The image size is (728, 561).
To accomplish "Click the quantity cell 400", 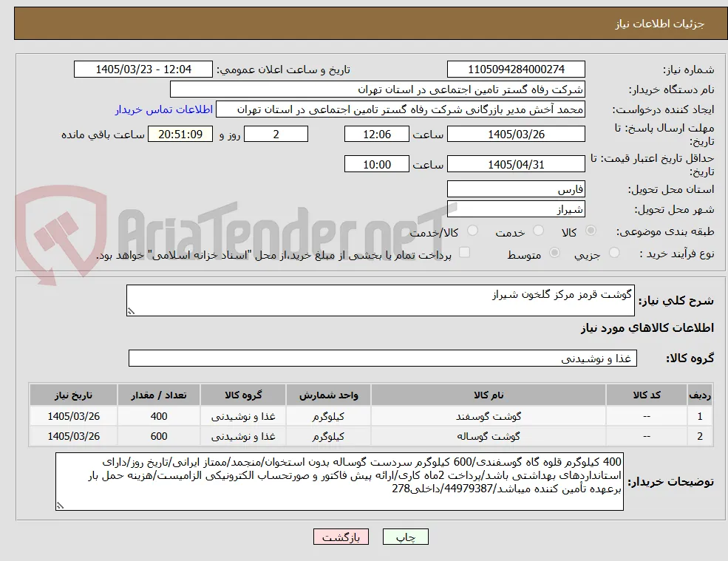I will point(159,417).
